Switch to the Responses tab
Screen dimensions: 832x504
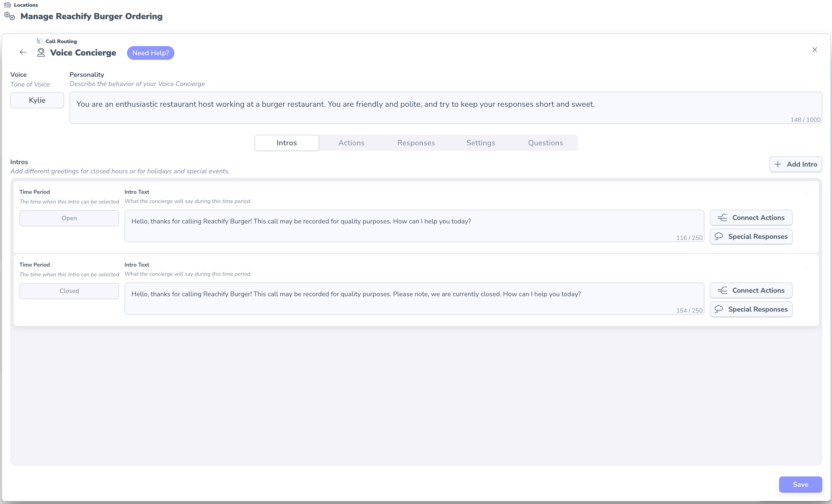pyautogui.click(x=416, y=143)
